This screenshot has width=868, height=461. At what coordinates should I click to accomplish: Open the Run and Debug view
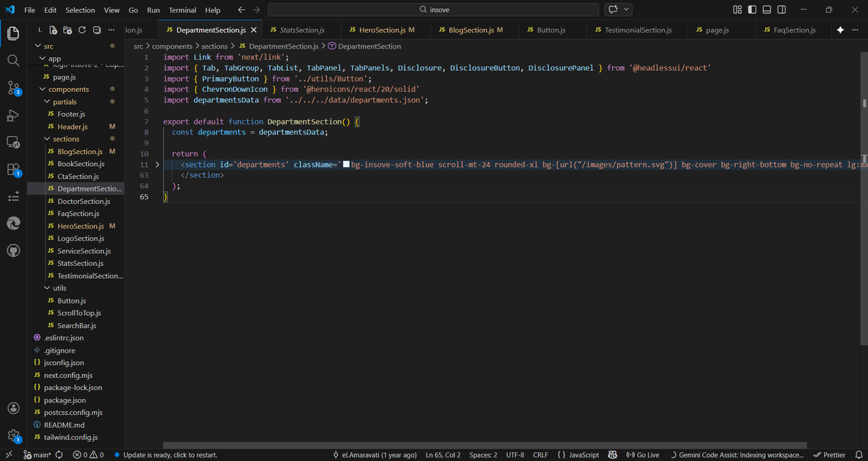coord(13,115)
